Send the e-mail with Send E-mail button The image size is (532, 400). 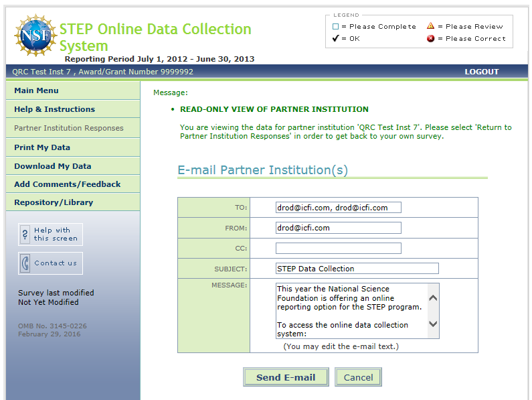(x=286, y=377)
